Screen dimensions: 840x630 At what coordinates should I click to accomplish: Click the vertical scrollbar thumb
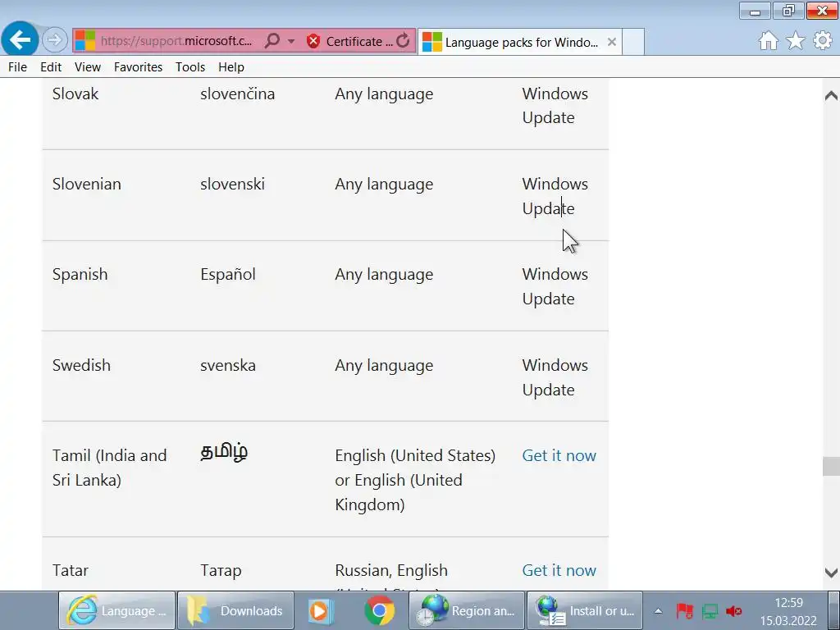click(x=831, y=466)
